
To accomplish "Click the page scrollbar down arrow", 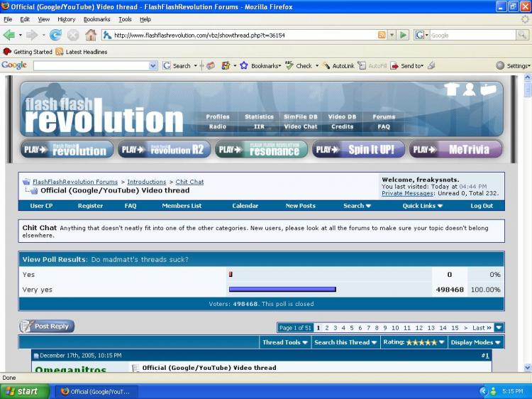I will (x=528, y=368).
